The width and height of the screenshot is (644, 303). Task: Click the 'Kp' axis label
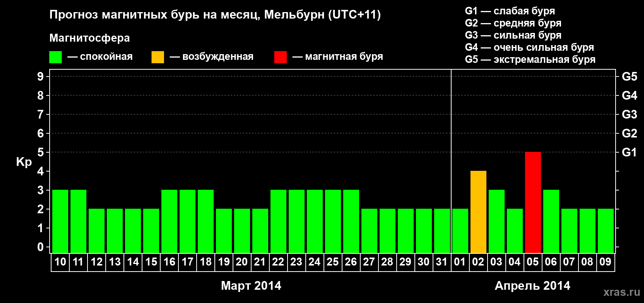(x=24, y=162)
